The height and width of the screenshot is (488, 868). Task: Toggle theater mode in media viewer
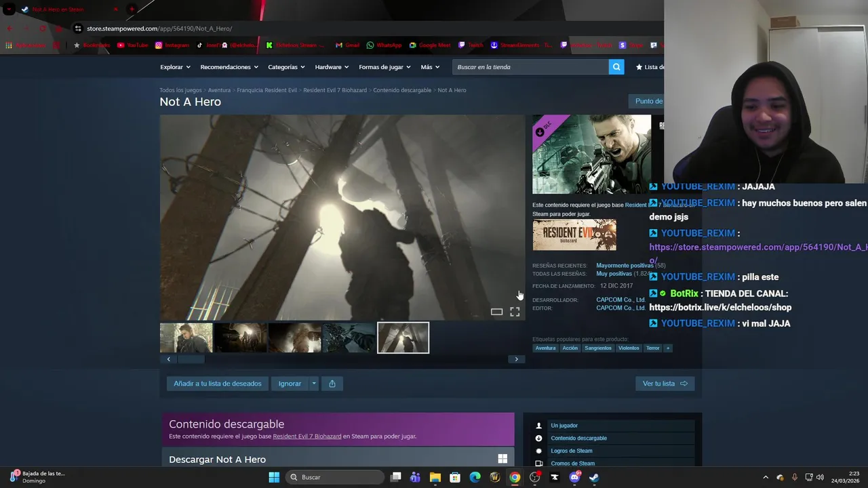496,312
